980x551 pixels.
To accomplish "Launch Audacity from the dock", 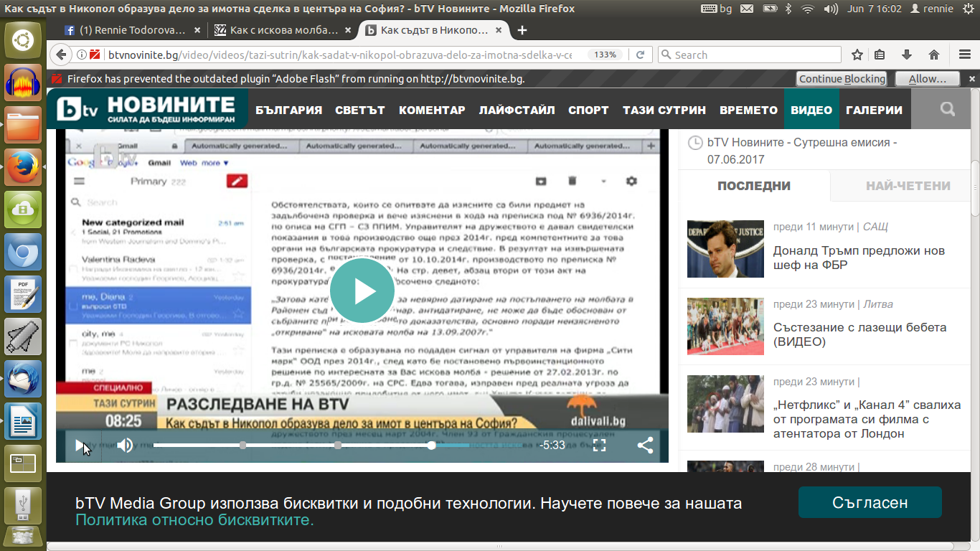I will (x=23, y=84).
